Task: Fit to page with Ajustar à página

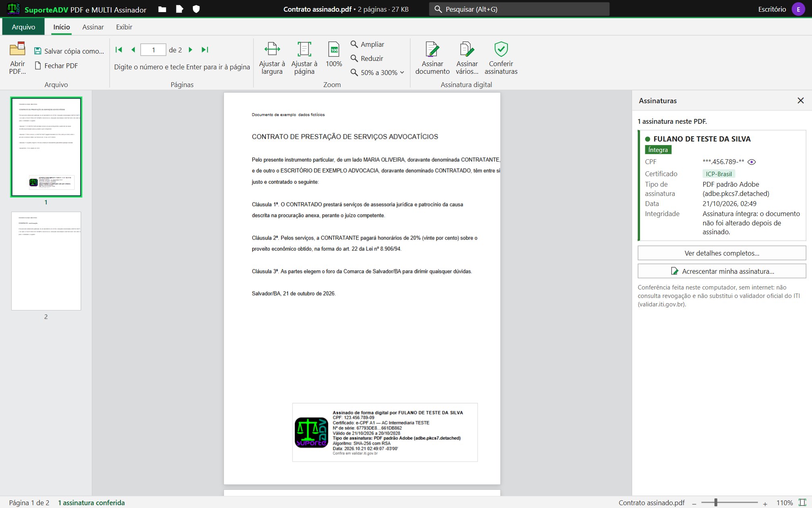Action: [x=304, y=58]
